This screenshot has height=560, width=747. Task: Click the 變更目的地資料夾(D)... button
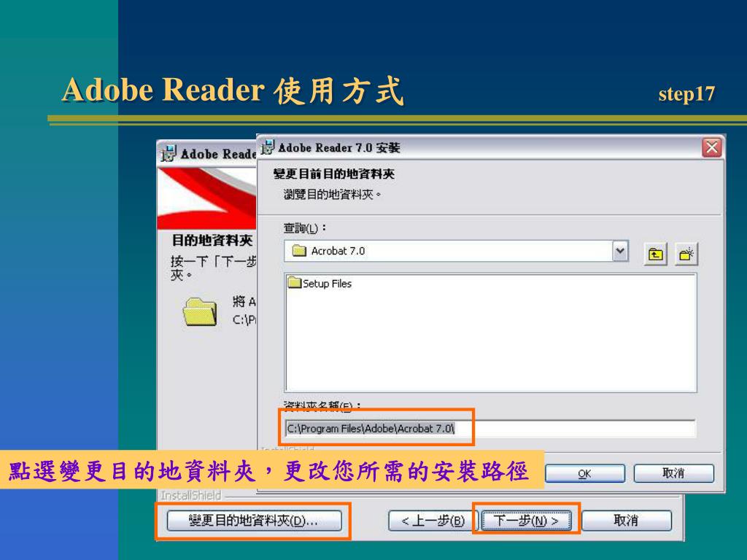[x=254, y=521]
